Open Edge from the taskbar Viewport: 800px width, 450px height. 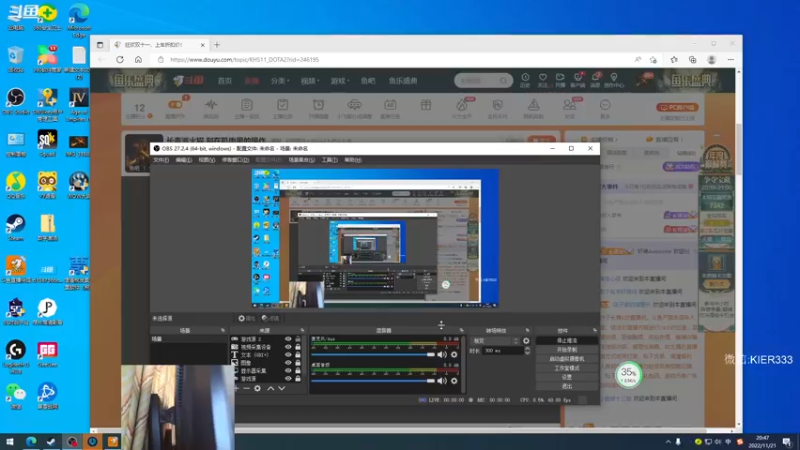click(x=31, y=442)
